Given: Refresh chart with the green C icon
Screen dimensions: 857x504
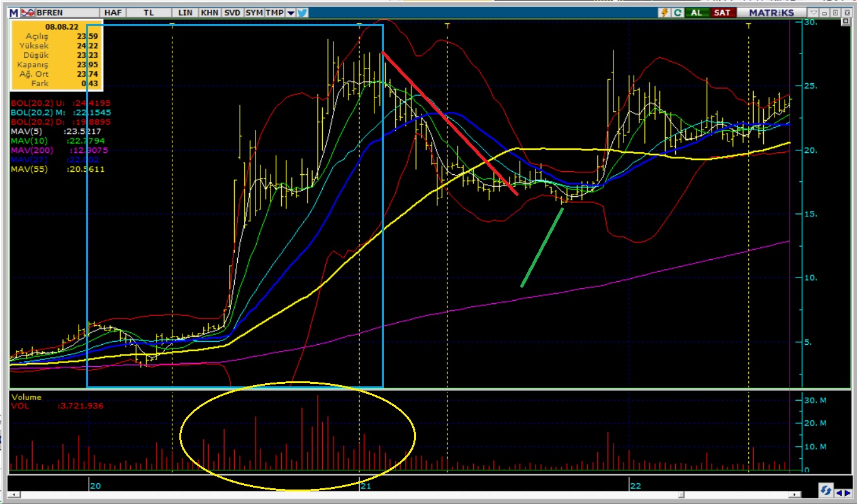Looking at the screenshot, I should point(678,13).
